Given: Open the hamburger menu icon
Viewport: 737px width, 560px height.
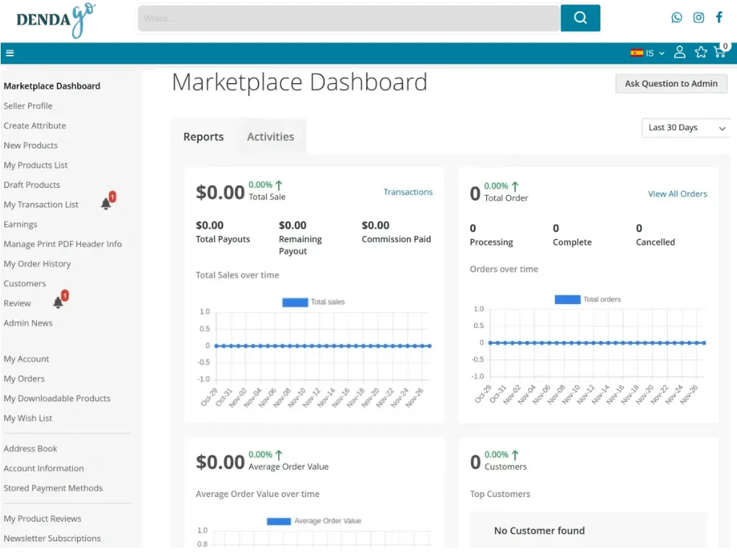Looking at the screenshot, I should click(x=9, y=53).
